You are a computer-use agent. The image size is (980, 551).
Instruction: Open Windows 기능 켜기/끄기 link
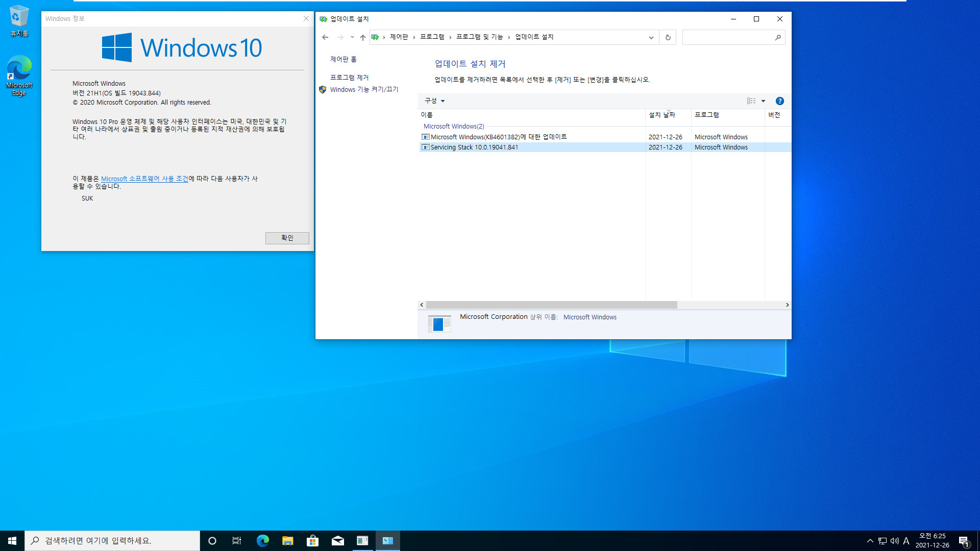click(364, 90)
